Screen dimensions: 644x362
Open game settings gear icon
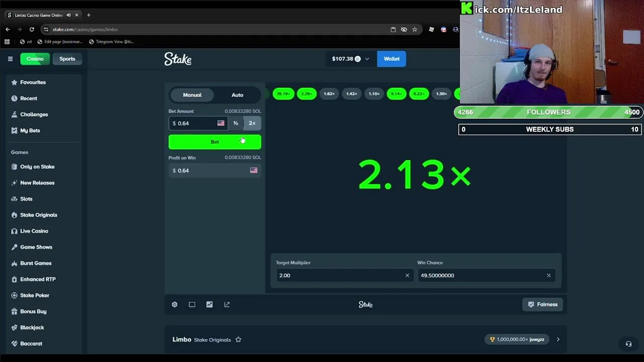coord(175,304)
